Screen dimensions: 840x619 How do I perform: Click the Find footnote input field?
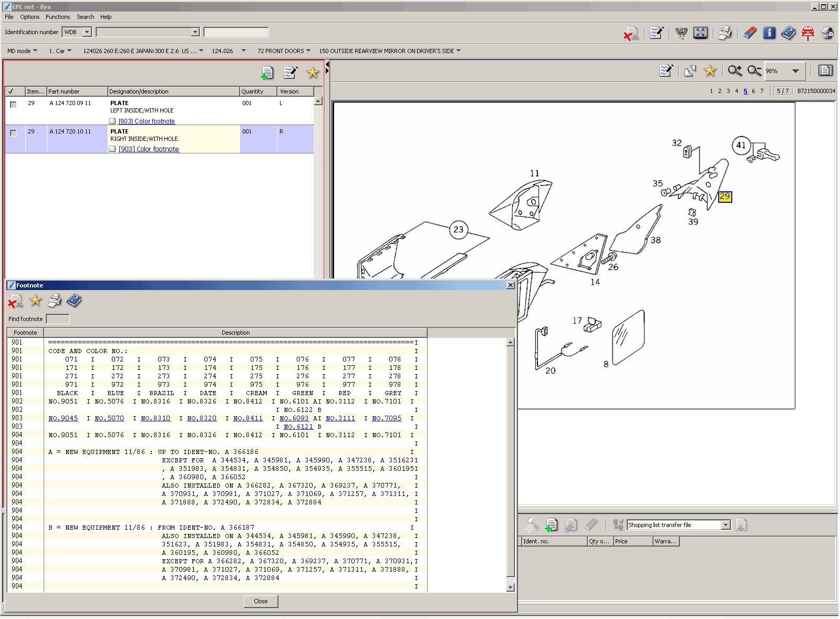click(x=58, y=319)
